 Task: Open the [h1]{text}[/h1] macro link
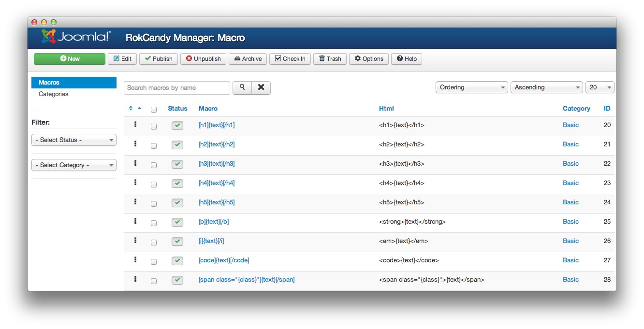click(217, 125)
